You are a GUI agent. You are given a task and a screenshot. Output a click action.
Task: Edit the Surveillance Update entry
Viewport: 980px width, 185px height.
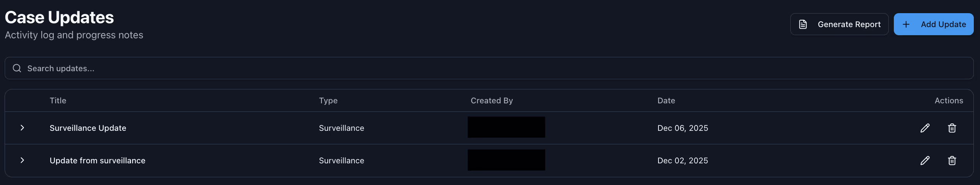[x=925, y=128]
